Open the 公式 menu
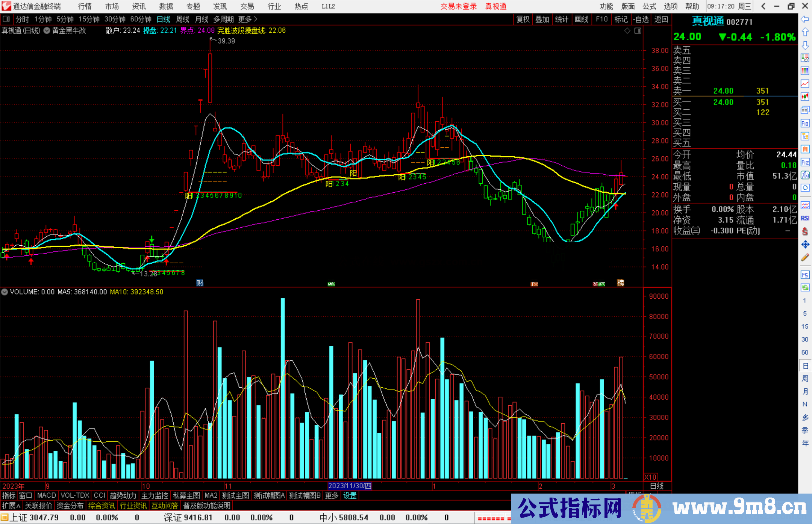The image size is (812, 524). [x=649, y=6]
